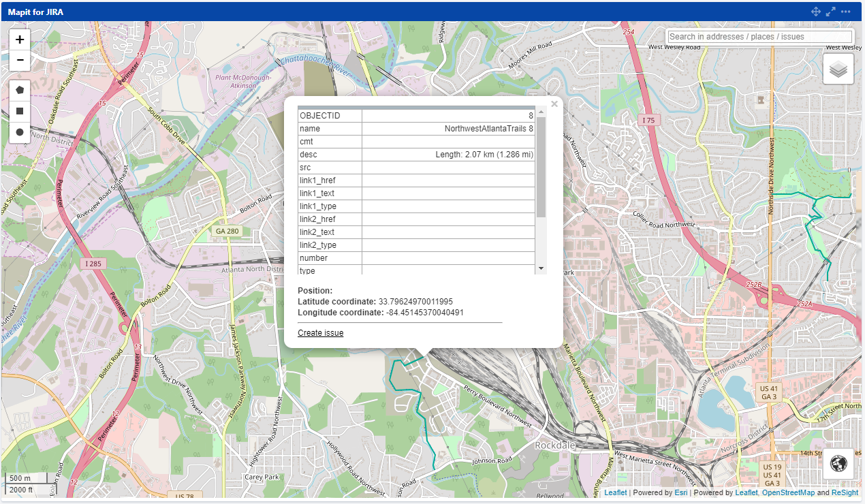Click the globe locate icon
The image size is (865, 504).
point(838,464)
